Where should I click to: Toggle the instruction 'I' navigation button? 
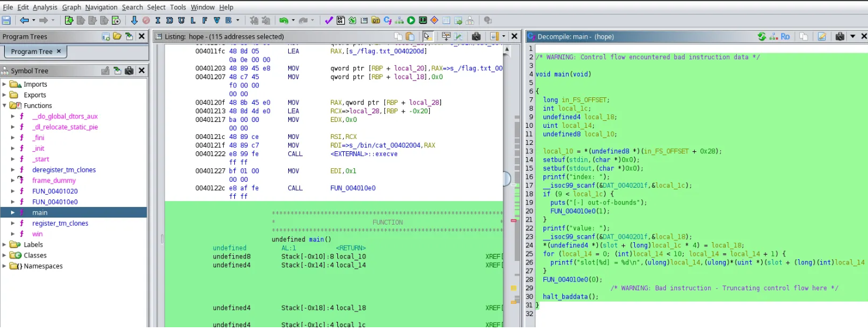coord(158,21)
